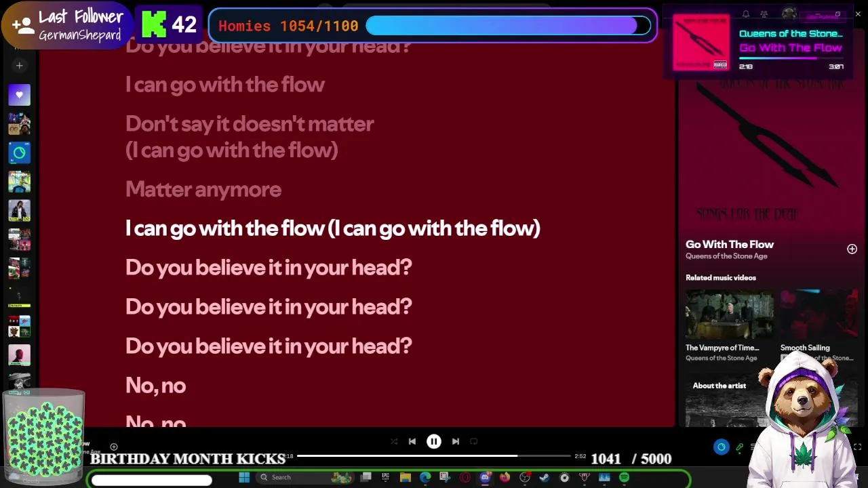The image size is (868, 488).
Task: Click the Windows taskbar Search box
Action: (x=305, y=477)
